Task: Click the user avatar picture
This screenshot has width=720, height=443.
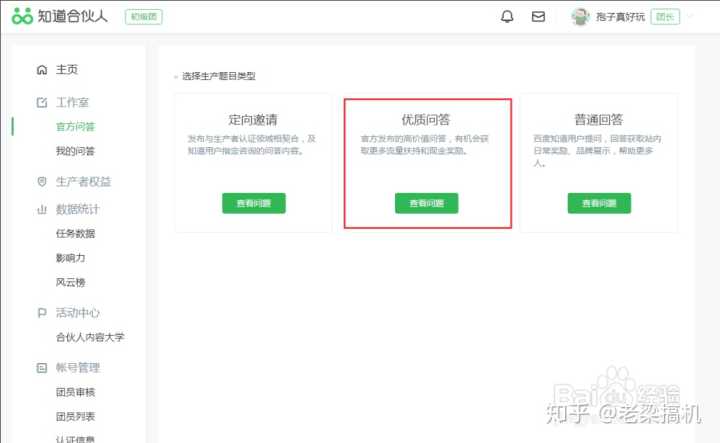Action: coord(580,17)
